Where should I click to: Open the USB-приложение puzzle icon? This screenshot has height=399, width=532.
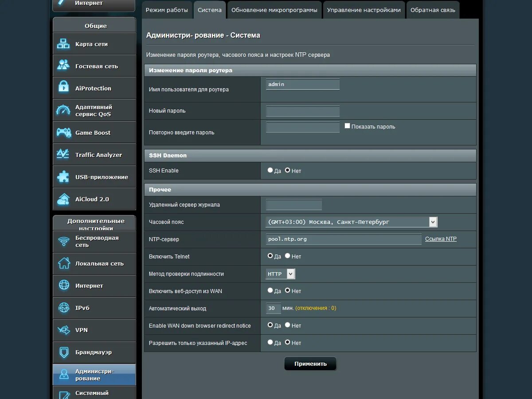click(x=63, y=176)
